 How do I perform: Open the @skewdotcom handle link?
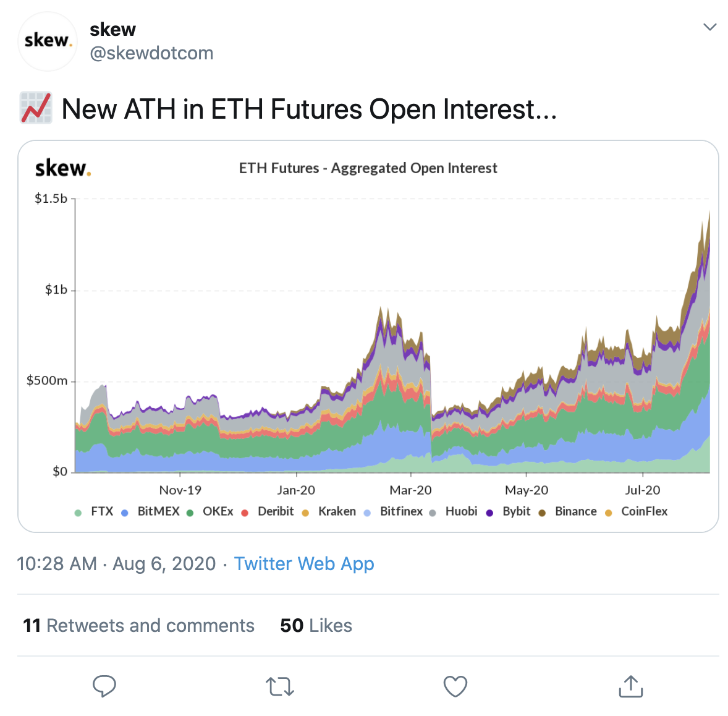pyautogui.click(x=151, y=54)
